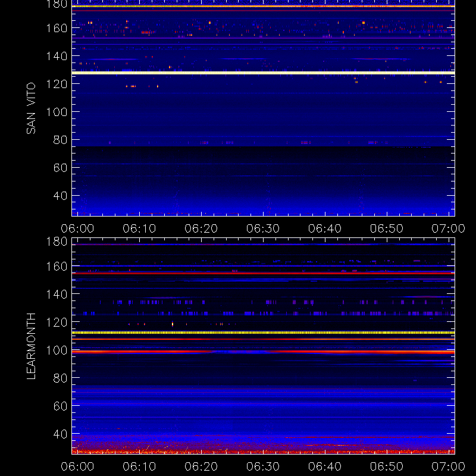Select the 60 tick label in the San Vito plot
476x476 pixels.
point(60,168)
